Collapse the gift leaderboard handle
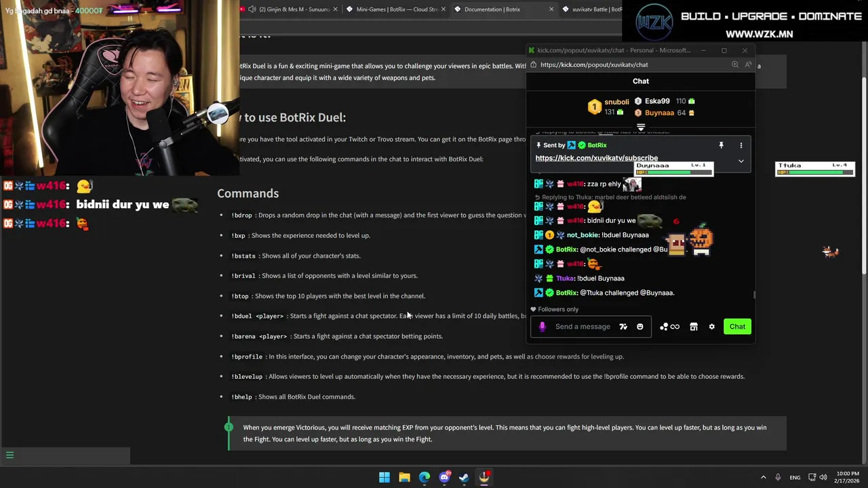The width and height of the screenshot is (868, 488). point(641,127)
